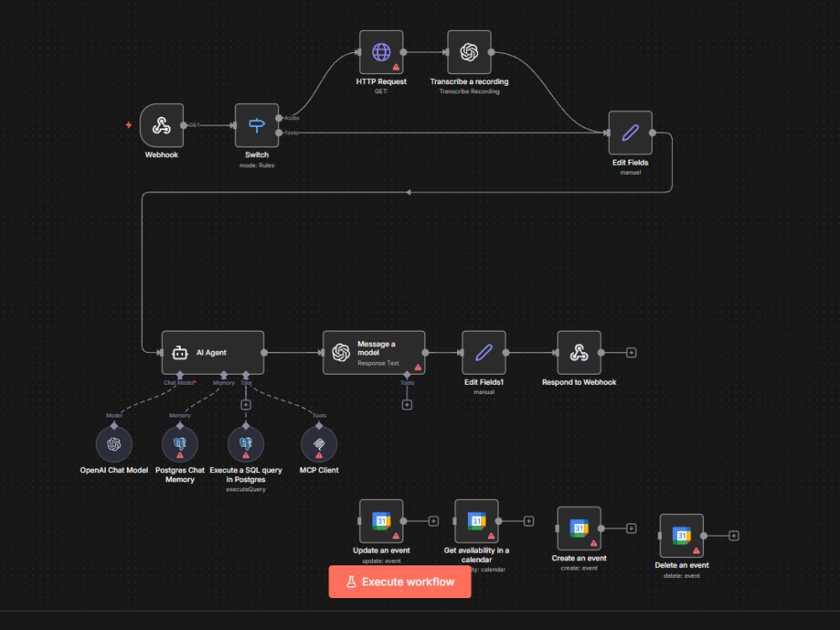The image size is (840, 630).
Task: Click the 'mode: Rules' subtitle under Switch
Action: 256,165
